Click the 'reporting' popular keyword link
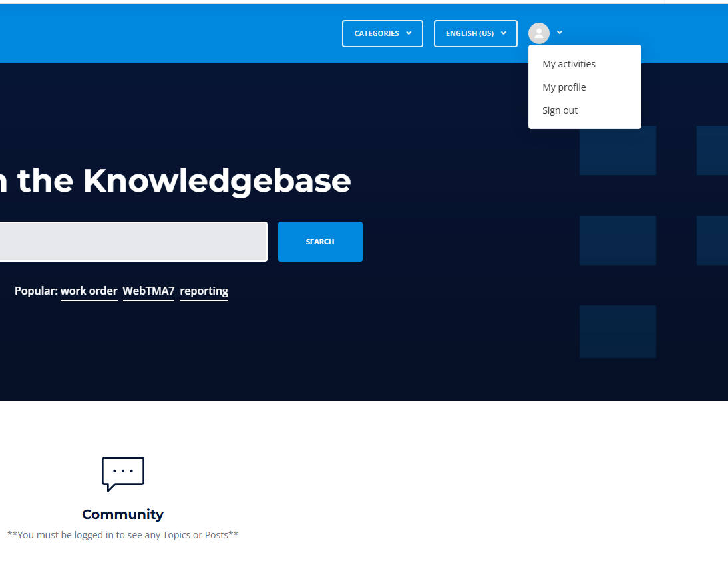Viewport: 728px width, 563px height. pos(204,291)
